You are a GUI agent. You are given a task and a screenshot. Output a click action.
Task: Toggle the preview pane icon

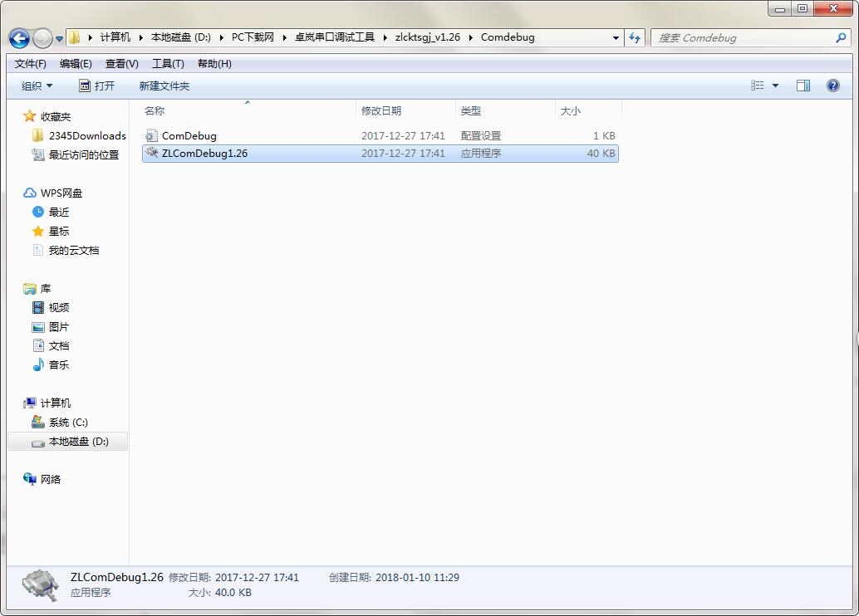(803, 86)
